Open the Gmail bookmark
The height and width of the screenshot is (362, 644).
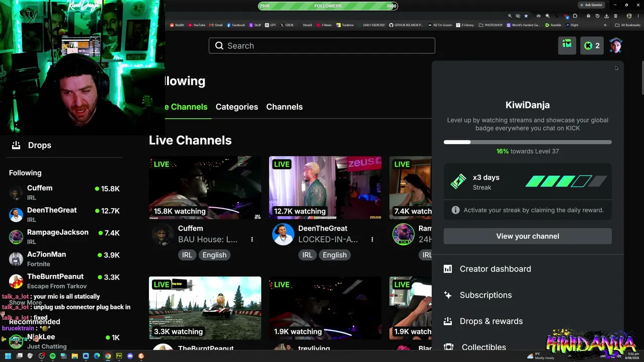pos(216,25)
